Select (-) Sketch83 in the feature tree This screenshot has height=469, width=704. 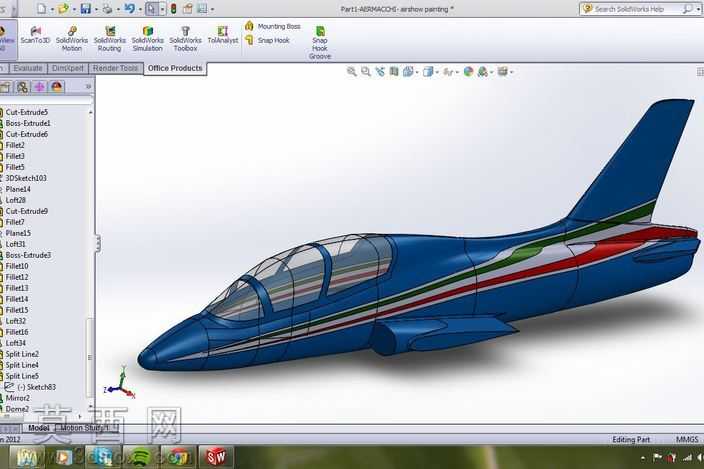click(x=36, y=387)
